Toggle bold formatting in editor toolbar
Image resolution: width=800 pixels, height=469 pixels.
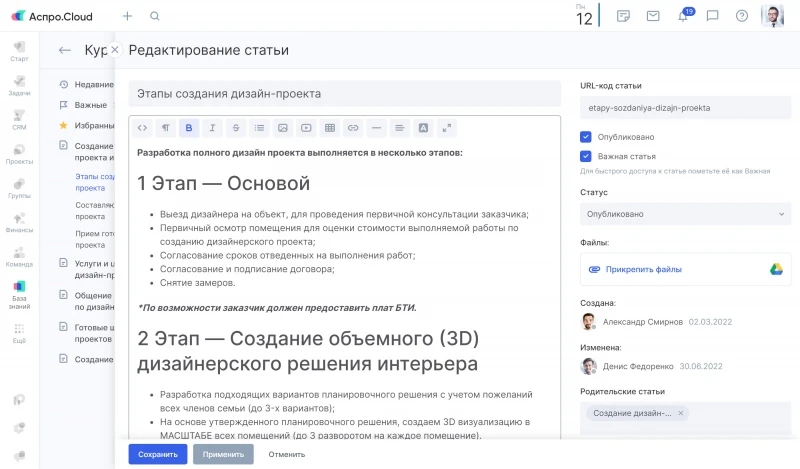coord(189,128)
